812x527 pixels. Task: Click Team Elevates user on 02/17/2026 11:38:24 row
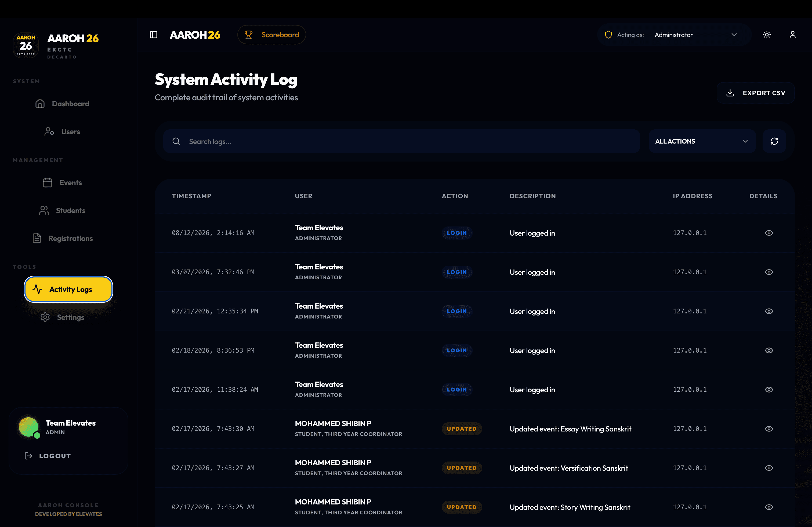(x=319, y=385)
